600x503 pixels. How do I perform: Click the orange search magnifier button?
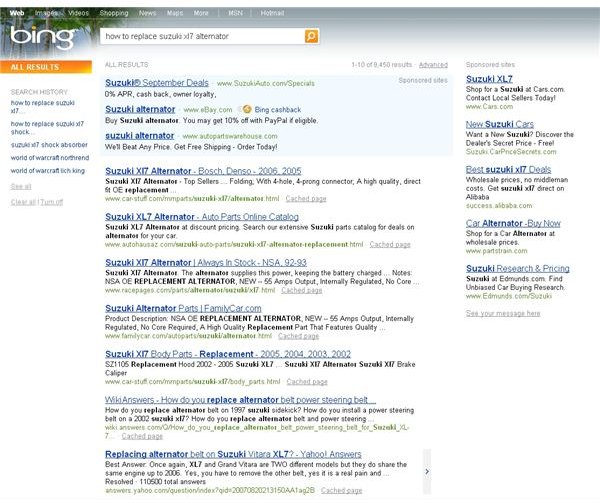(311, 36)
